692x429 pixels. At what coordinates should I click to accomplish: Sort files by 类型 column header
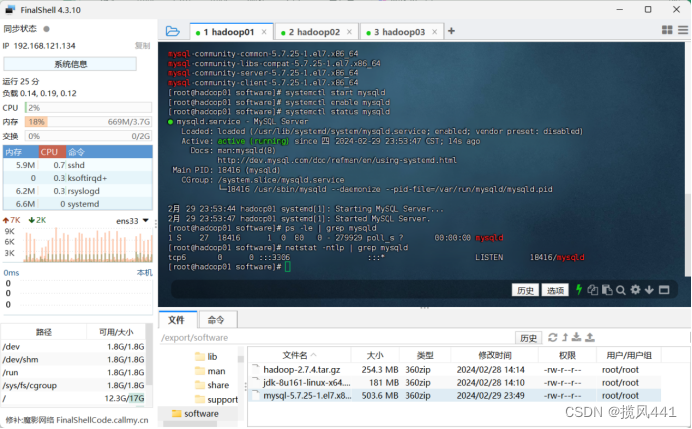pyautogui.click(x=425, y=355)
